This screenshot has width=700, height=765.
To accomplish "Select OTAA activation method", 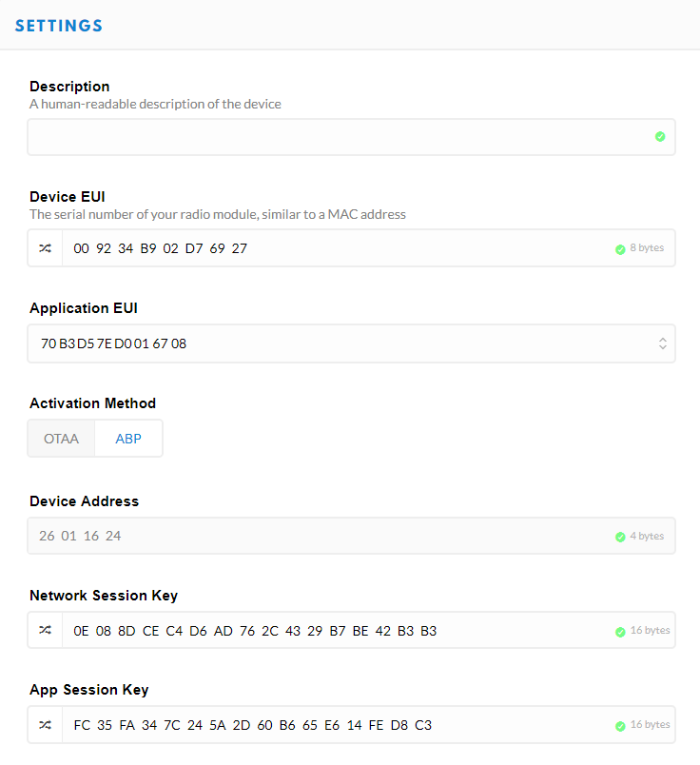I will point(61,439).
